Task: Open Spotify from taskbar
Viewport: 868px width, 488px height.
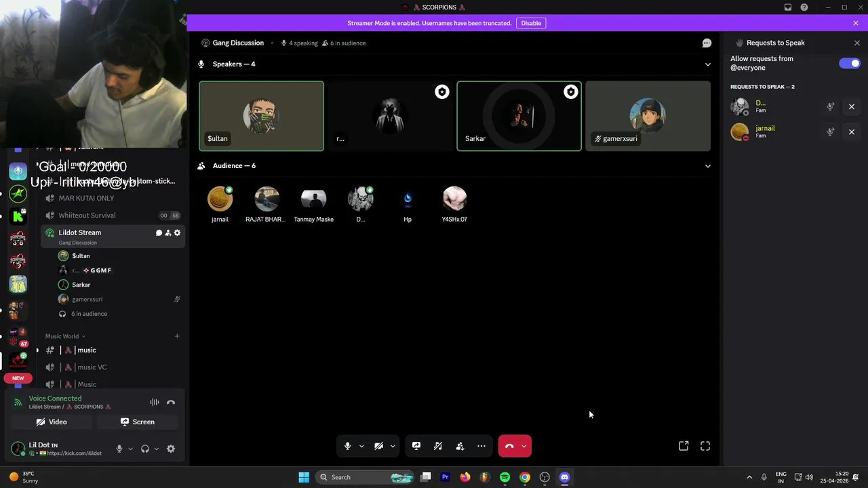Action: (x=505, y=477)
